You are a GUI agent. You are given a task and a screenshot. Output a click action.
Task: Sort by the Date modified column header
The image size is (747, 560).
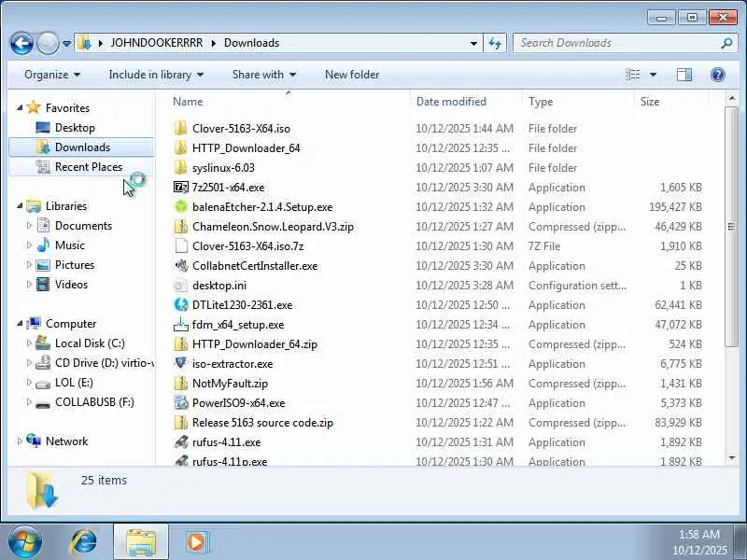tap(451, 102)
